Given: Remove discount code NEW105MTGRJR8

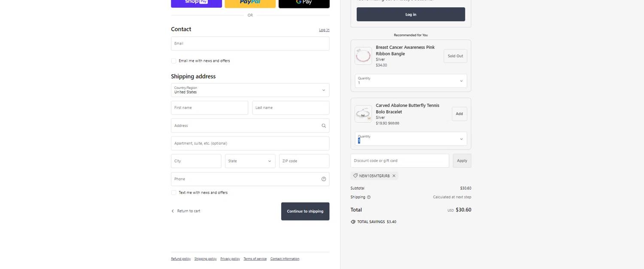Looking at the screenshot, I should 394,176.
